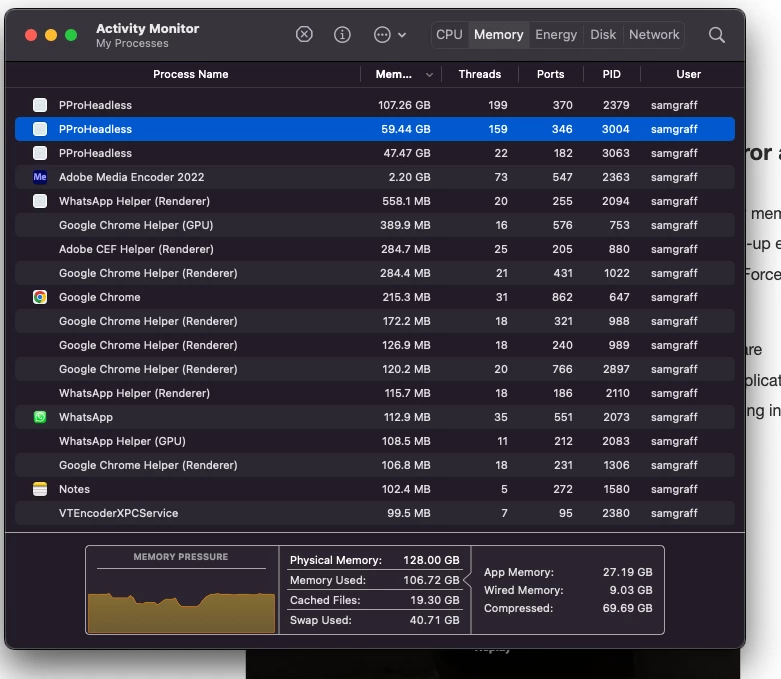This screenshot has width=781, height=679.
Task: Select the Adobe Media Encoder 2022 row
Action: [x=375, y=177]
